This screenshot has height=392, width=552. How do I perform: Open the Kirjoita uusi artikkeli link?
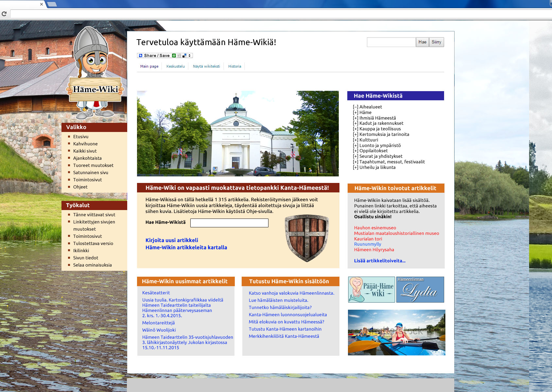tap(172, 240)
